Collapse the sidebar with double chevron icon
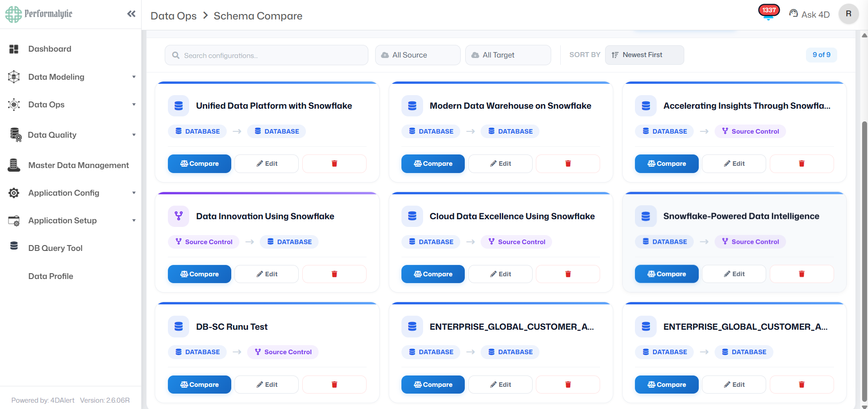The image size is (868, 409). (x=131, y=14)
